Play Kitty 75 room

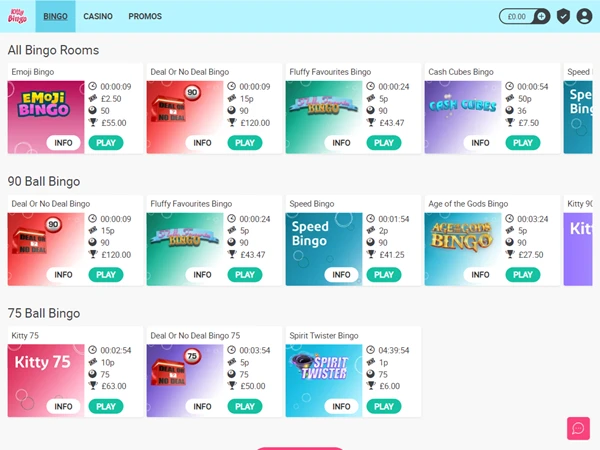click(106, 406)
